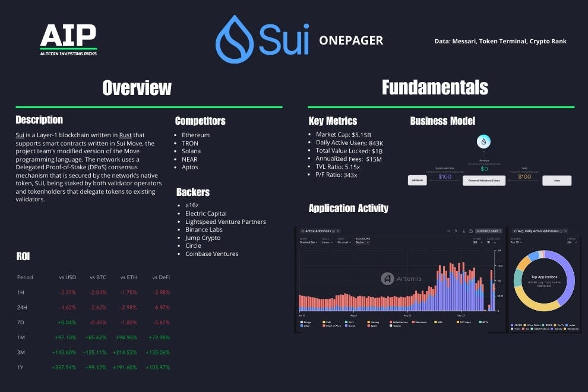The image size is (588, 392).
Task: Click the Daily Active Users: 843K metric
Action: click(349, 143)
